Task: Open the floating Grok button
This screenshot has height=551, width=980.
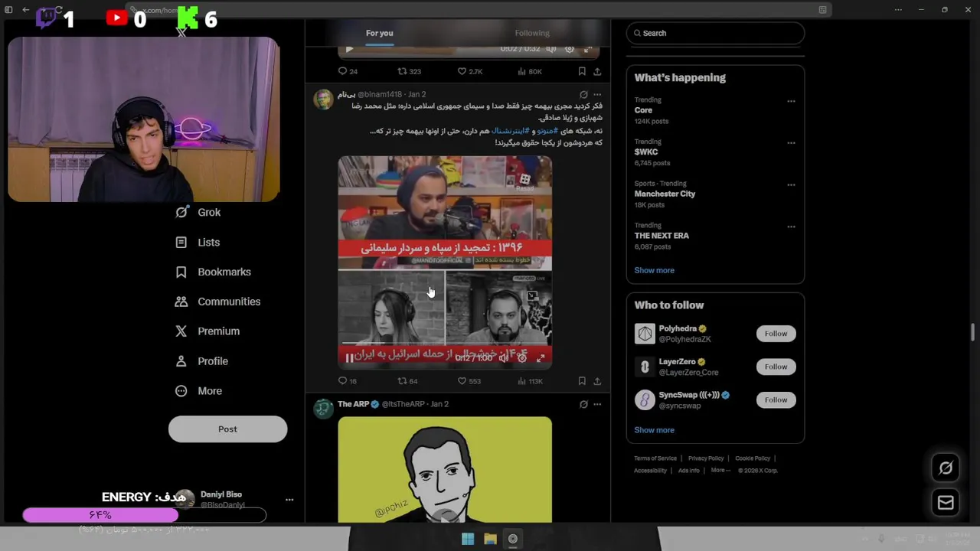Action: [946, 468]
